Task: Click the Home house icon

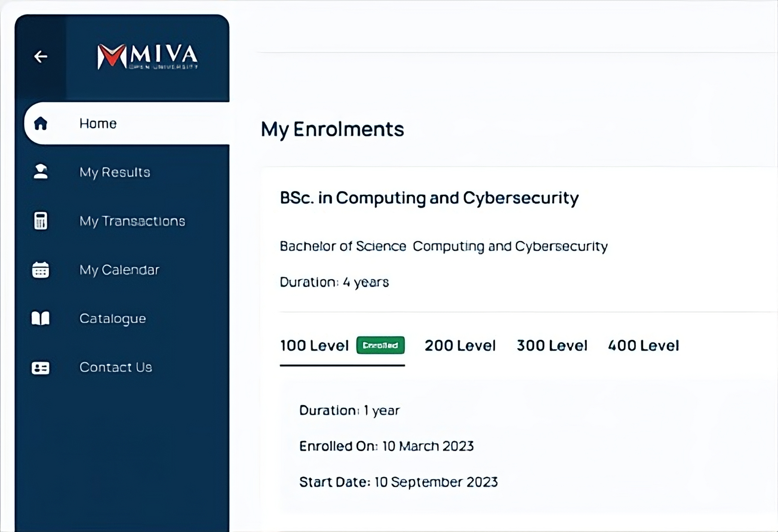Action: click(x=40, y=123)
